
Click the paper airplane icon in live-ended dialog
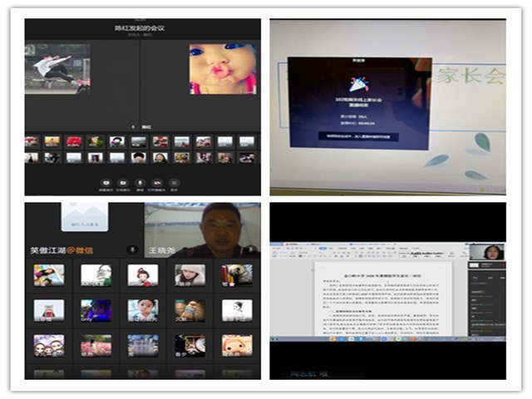click(x=358, y=84)
